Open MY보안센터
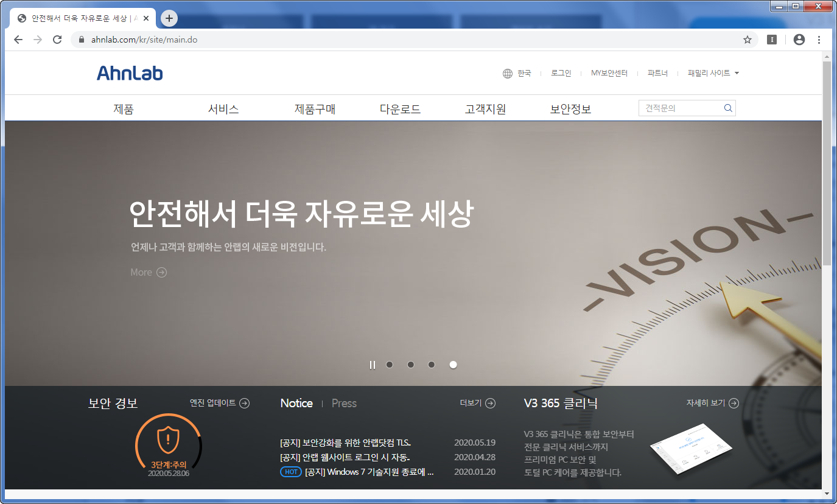 click(x=609, y=73)
